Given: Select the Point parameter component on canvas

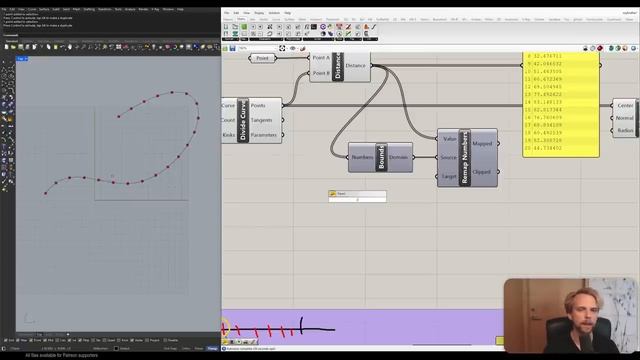Looking at the screenshot, I should coord(262,58).
